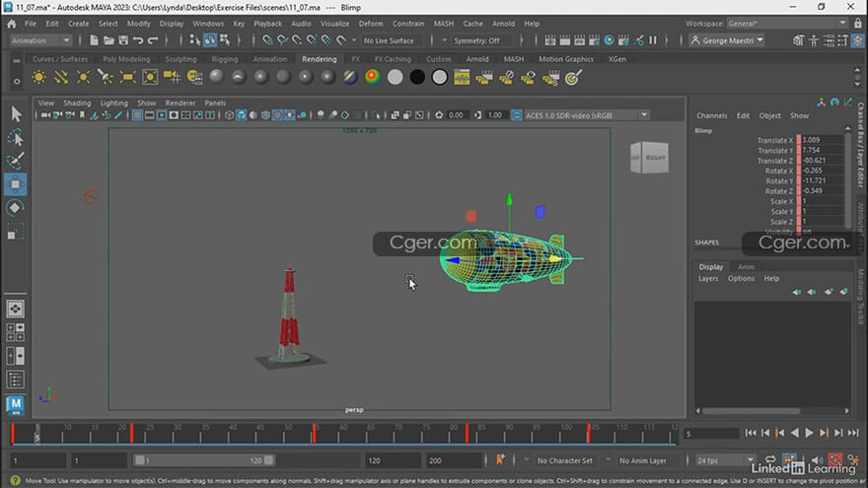Switch to the Arnold shelf tab
868x488 pixels.
click(x=477, y=58)
